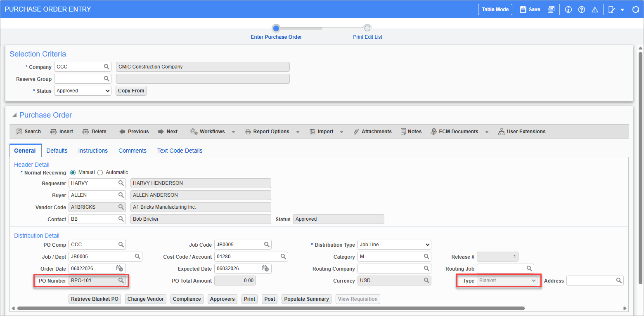Click the edit page pencil icon
This screenshot has height=316, width=644.
pyautogui.click(x=612, y=9)
